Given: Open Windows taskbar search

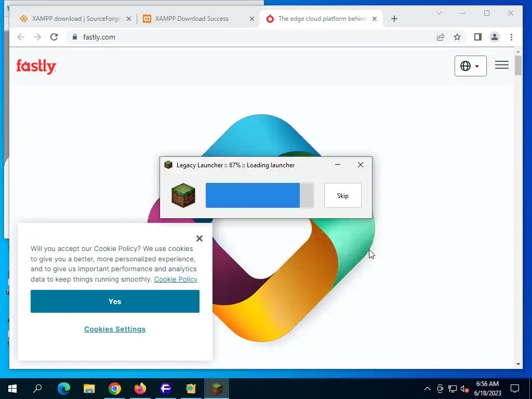Looking at the screenshot, I should click(37, 389).
